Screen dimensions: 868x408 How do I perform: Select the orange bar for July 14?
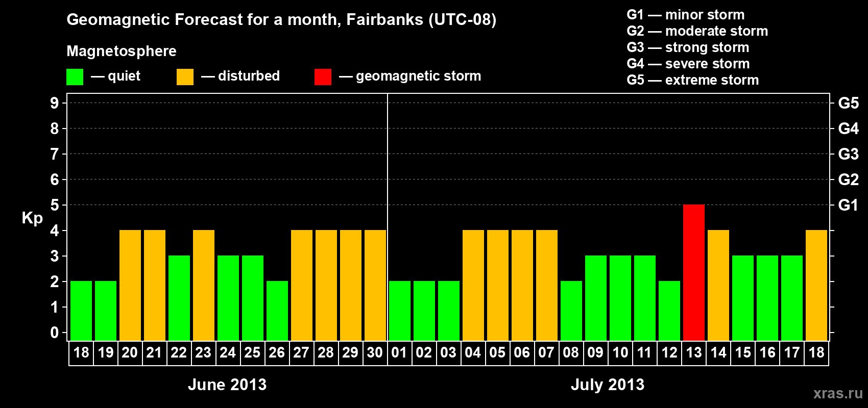(718, 286)
